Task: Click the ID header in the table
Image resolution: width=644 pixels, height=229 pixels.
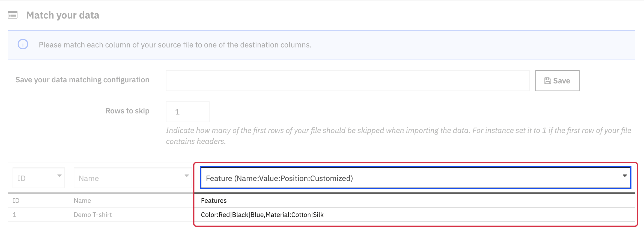Action: click(x=16, y=201)
